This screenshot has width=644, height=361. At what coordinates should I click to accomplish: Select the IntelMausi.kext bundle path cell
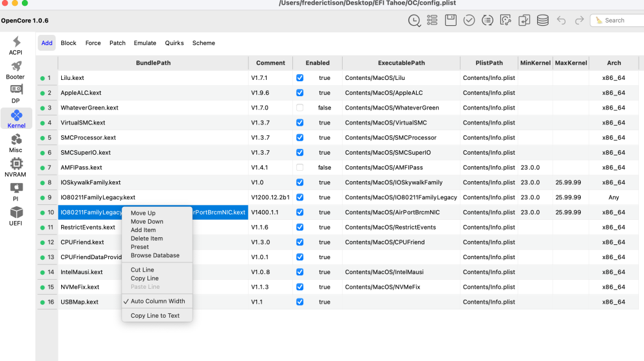(153, 272)
